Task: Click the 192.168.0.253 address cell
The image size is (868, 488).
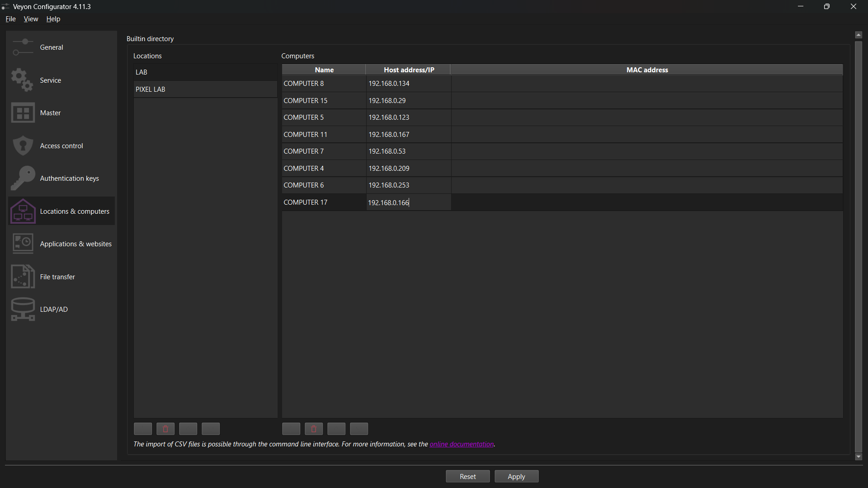Action: point(409,185)
